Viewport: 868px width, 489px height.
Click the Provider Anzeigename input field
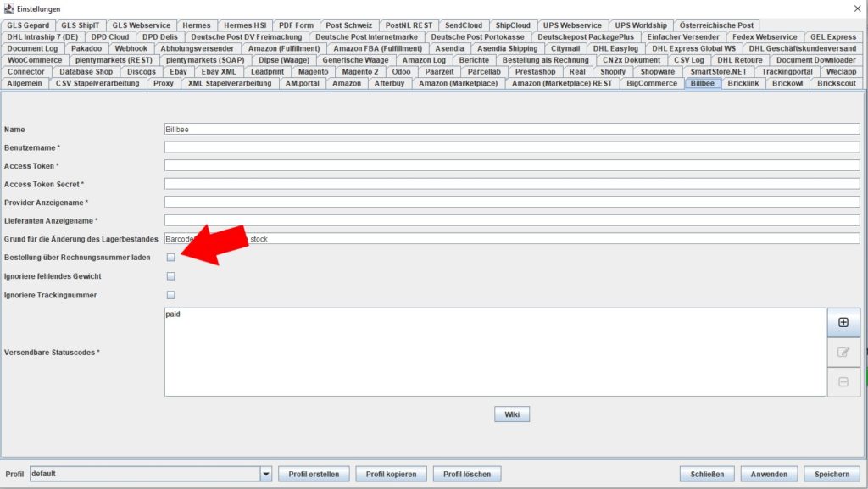(512, 203)
